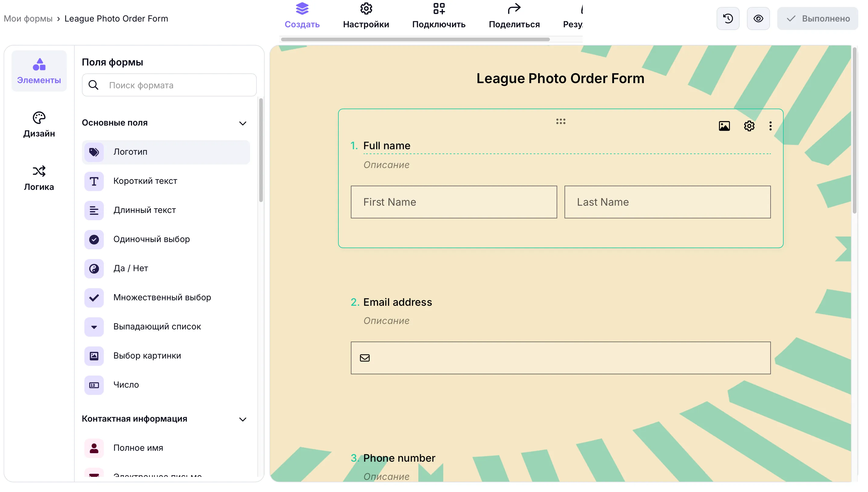
Task: Collapse the Основные поля section
Action: [242, 123]
